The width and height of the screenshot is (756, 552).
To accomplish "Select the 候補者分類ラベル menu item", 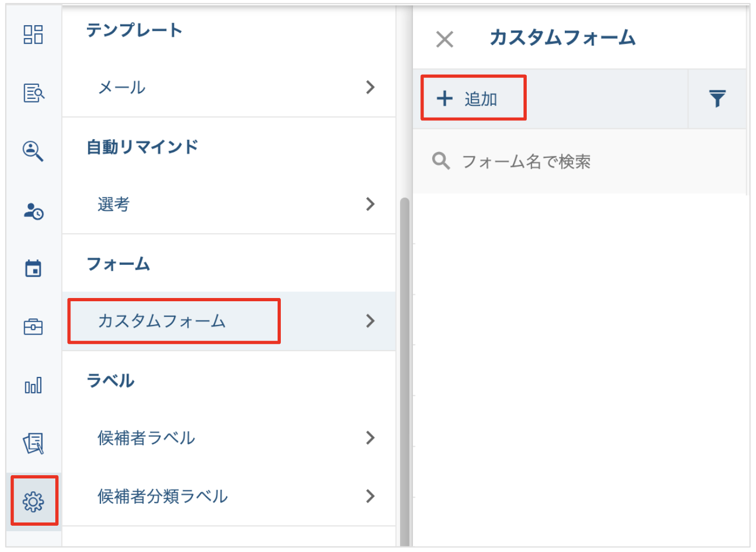I will coord(163,496).
